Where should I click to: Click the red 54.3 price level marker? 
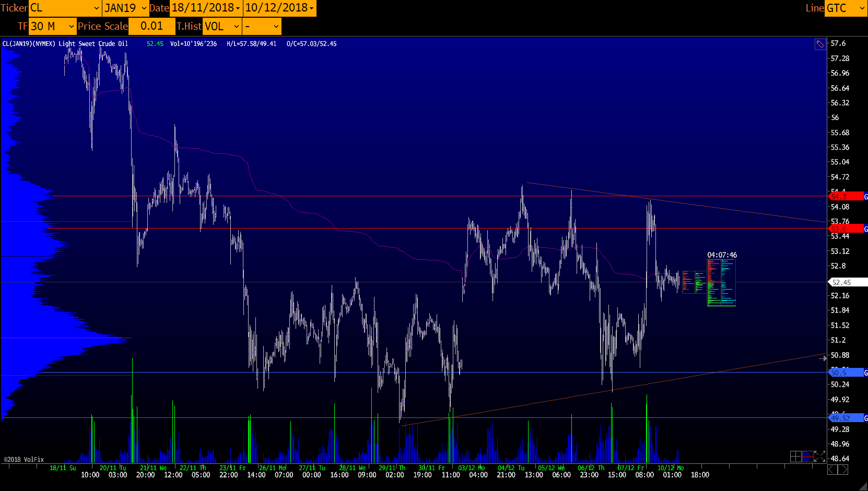[x=845, y=196]
